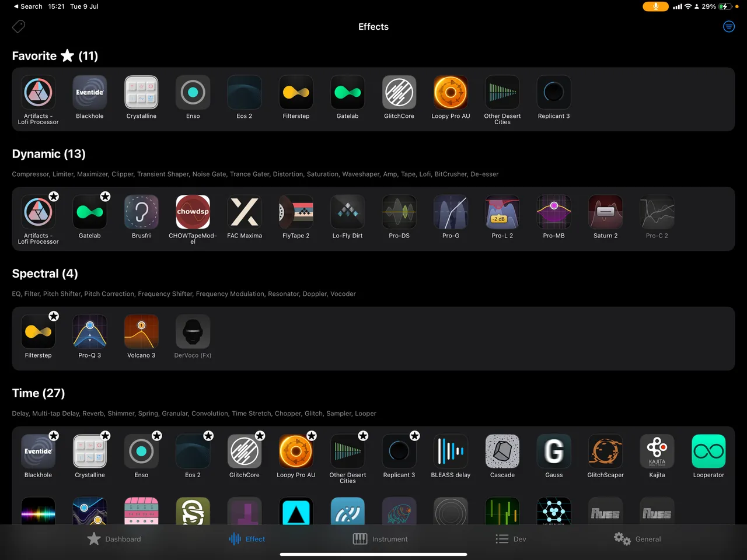Viewport: 747px width, 560px height.
Task: Toggle favorite star on Time Loopy Pro AU
Action: (312, 436)
